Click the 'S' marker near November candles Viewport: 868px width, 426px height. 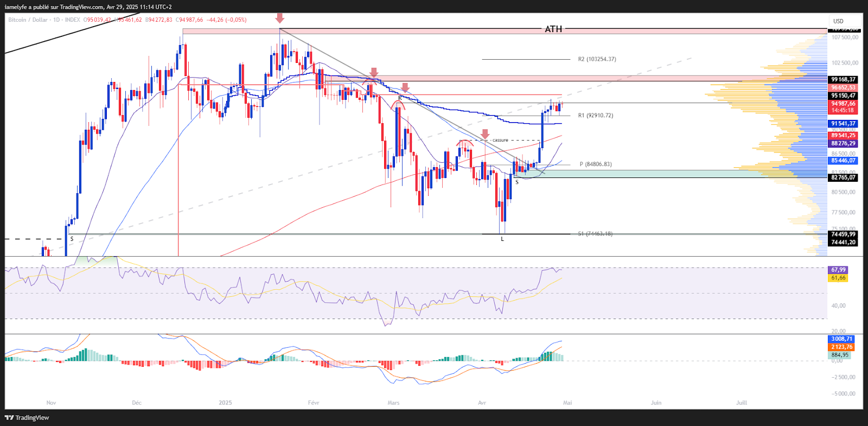tap(72, 239)
